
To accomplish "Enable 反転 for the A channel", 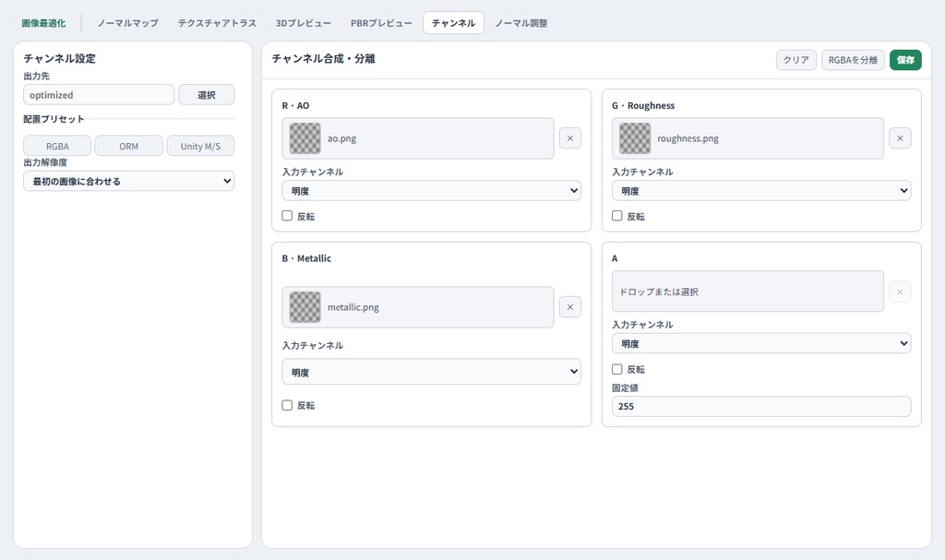I will 616,369.
